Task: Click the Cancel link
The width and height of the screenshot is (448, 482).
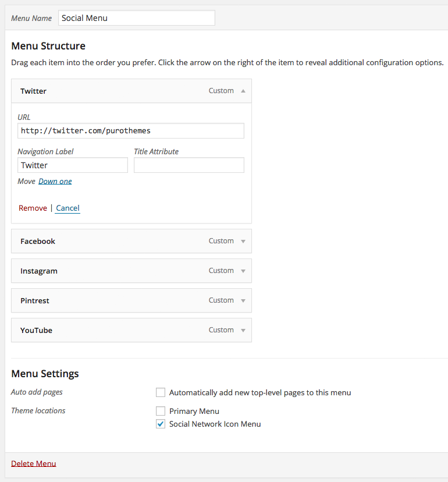Action: coord(67,208)
